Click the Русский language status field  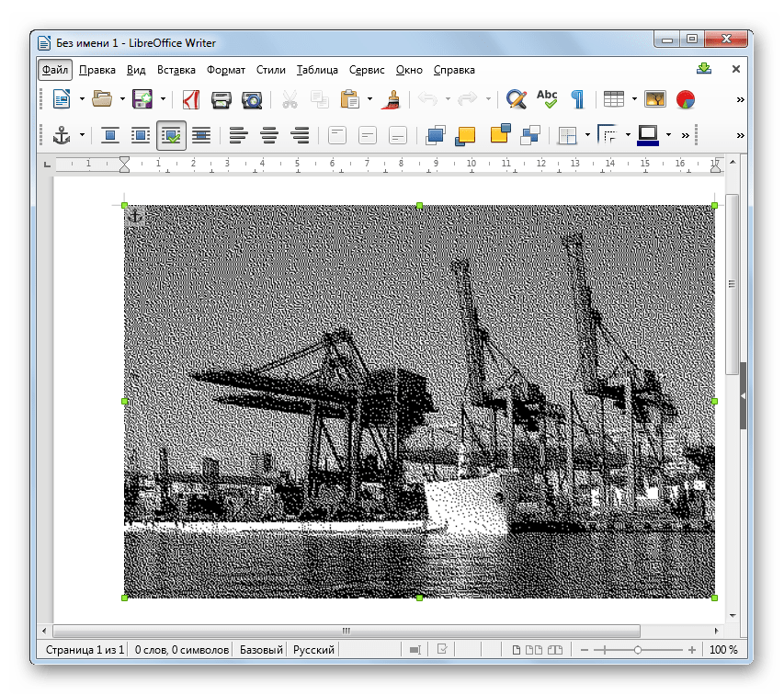(313, 650)
